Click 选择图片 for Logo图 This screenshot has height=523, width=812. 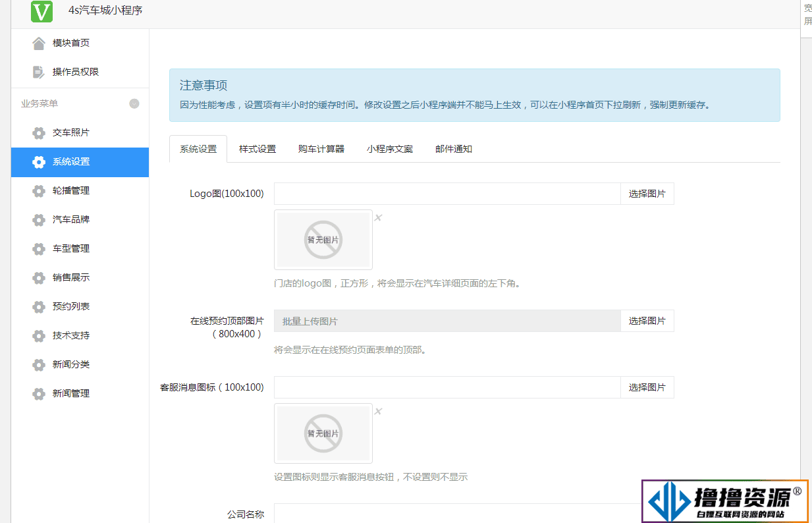tap(647, 194)
